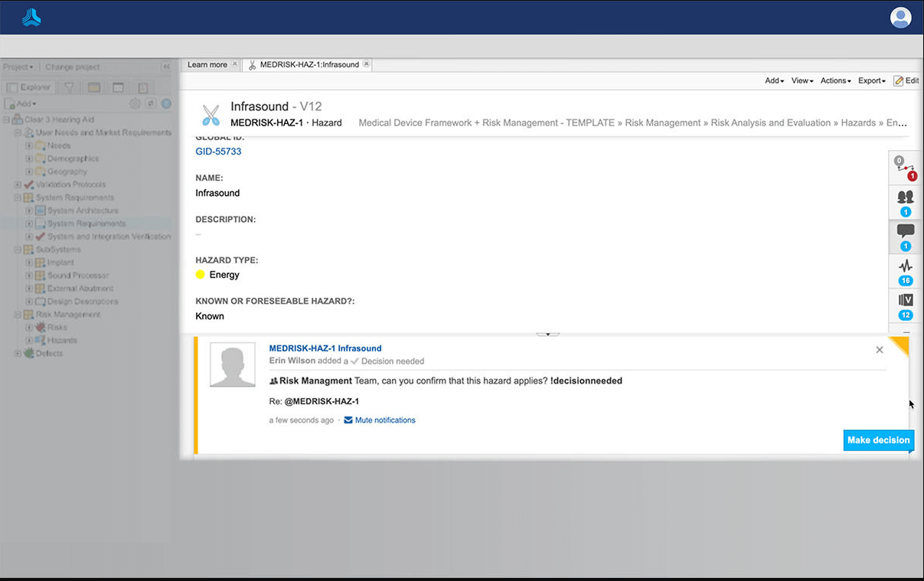Collapse the left explorer panel
The image size is (924, 581).
click(x=165, y=67)
